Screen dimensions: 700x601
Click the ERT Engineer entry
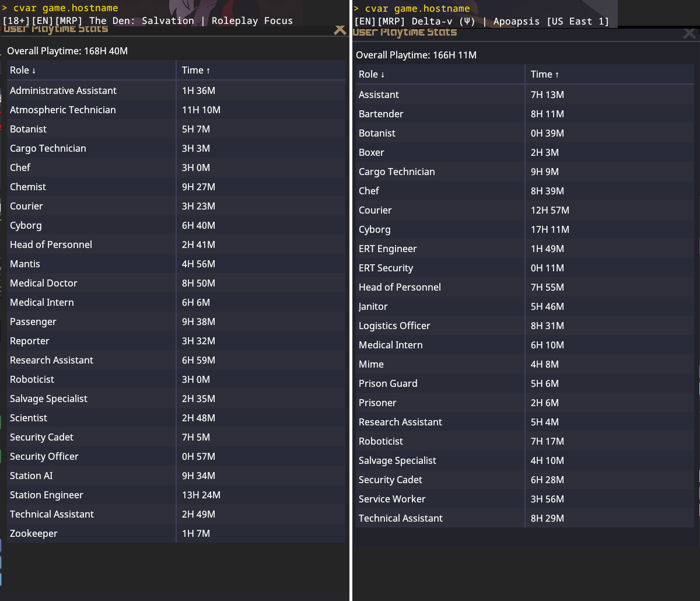388,249
